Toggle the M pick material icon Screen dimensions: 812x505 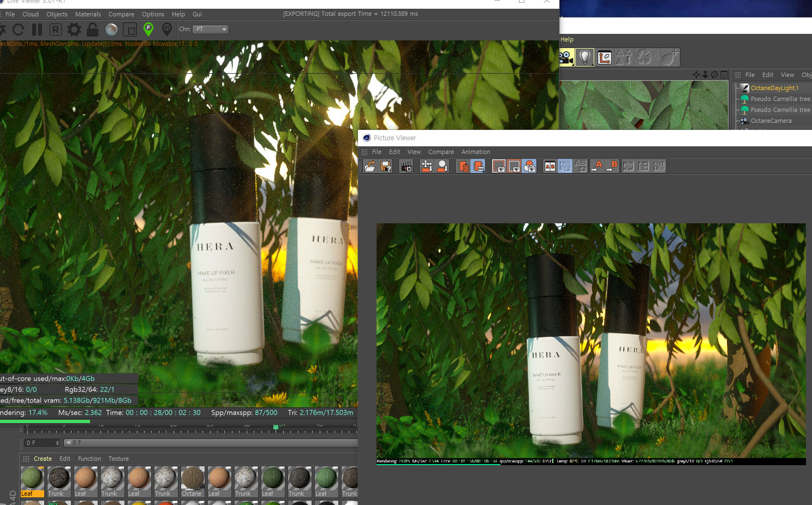pyautogui.click(x=167, y=29)
